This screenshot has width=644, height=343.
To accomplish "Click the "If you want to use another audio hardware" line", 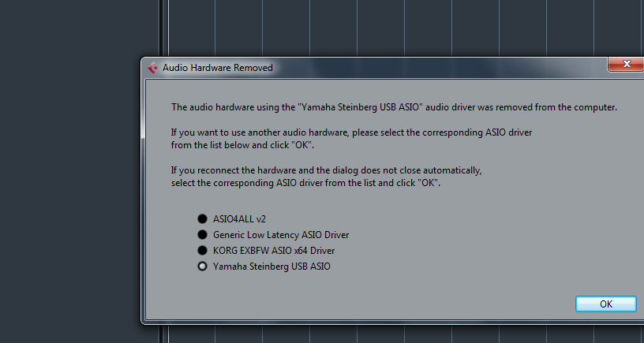I will point(351,132).
